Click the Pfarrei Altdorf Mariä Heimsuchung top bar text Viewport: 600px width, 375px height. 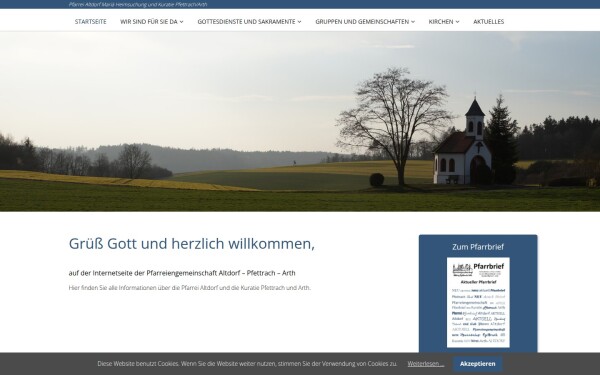tap(138, 5)
